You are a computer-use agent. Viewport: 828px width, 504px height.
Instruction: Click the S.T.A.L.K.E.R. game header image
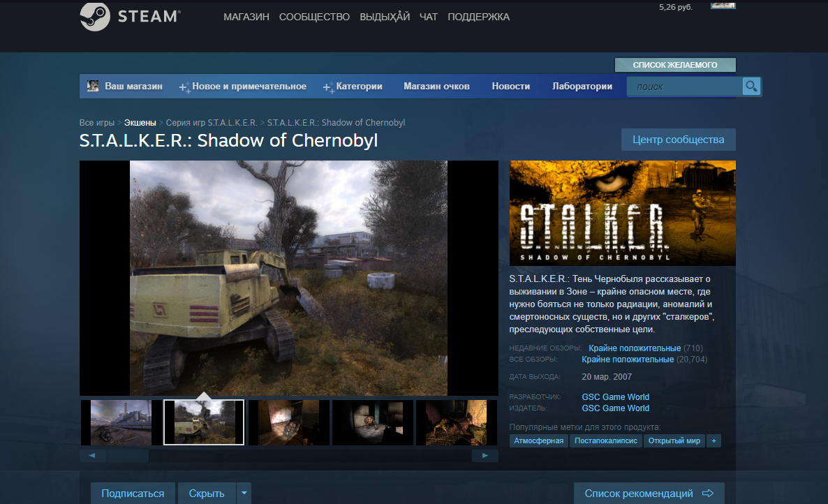(622, 213)
